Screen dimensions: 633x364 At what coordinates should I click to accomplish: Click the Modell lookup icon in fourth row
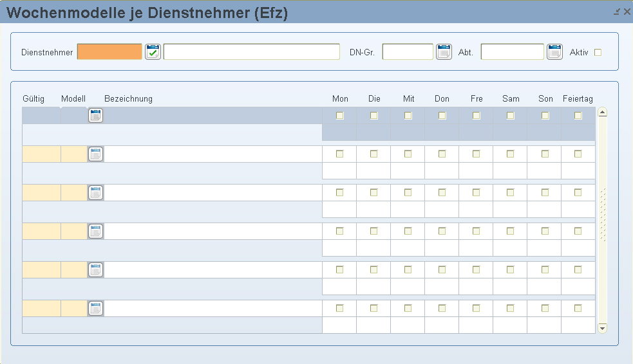click(x=96, y=231)
